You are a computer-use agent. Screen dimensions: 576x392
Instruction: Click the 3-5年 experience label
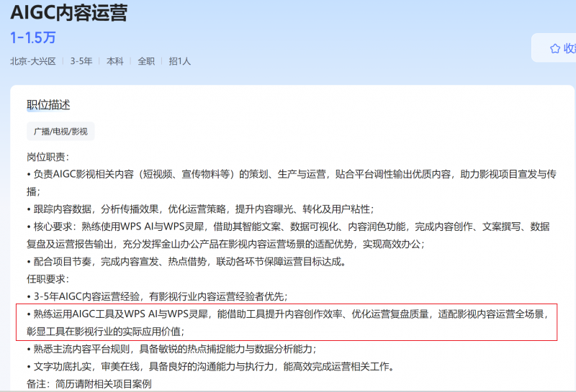tap(81, 61)
